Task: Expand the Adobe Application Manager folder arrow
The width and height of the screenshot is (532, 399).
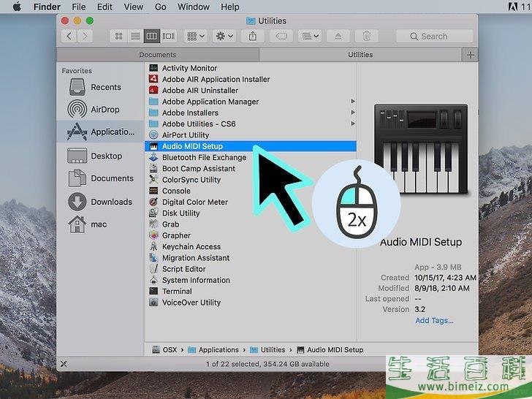Action: click(x=353, y=102)
